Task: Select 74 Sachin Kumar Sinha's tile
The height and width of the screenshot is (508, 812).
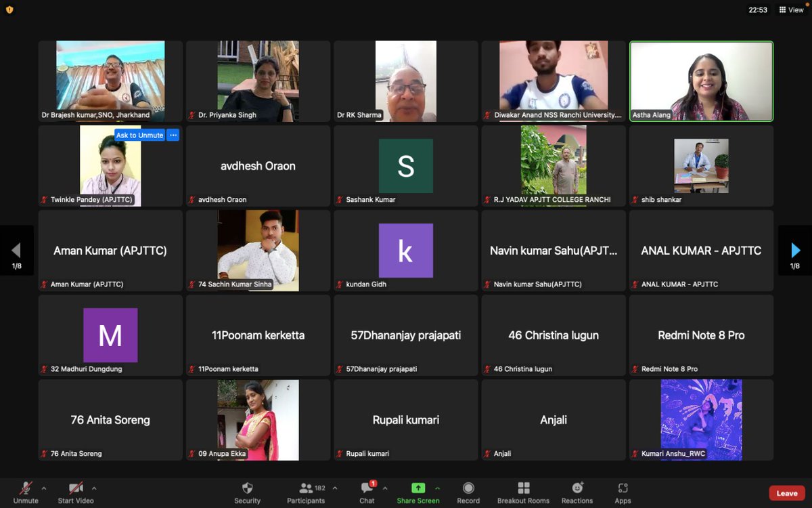Action: (258, 251)
